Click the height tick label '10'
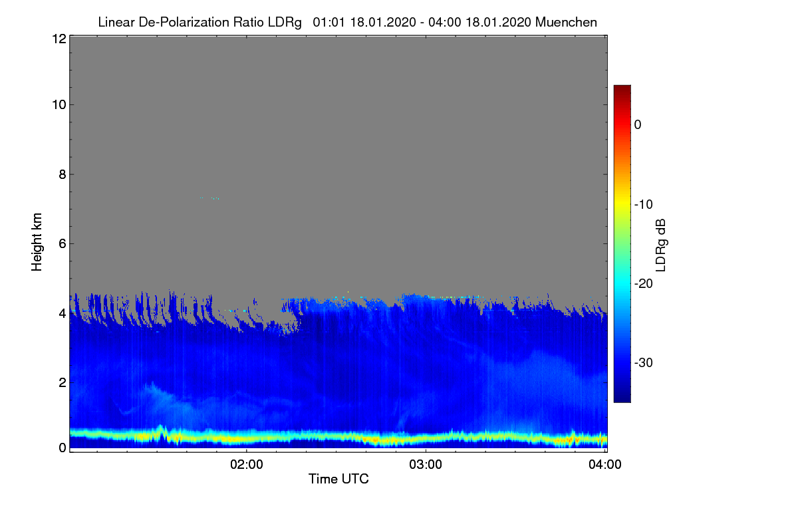This screenshot has width=798, height=532. pos(59,104)
